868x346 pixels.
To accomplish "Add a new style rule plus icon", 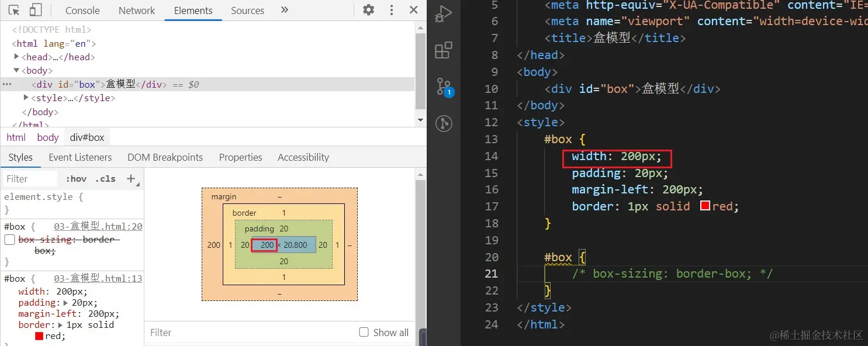I will tap(131, 179).
